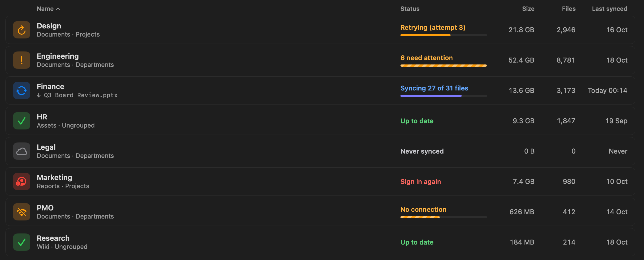
Task: Toggle the sort arrow next to Name
Action: (58, 9)
